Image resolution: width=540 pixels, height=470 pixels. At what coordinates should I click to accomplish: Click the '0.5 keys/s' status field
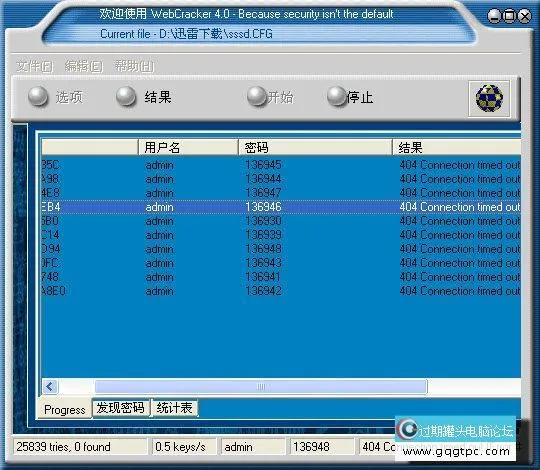point(184,447)
